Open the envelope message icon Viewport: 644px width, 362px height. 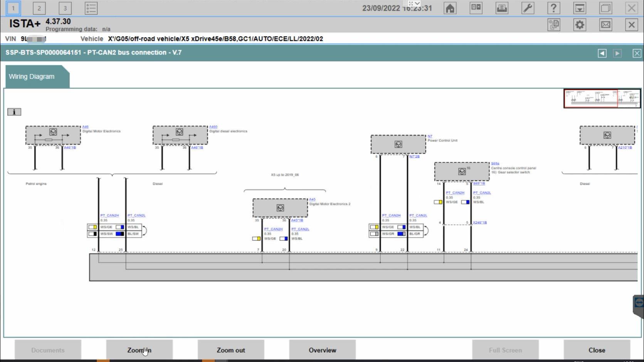605,25
